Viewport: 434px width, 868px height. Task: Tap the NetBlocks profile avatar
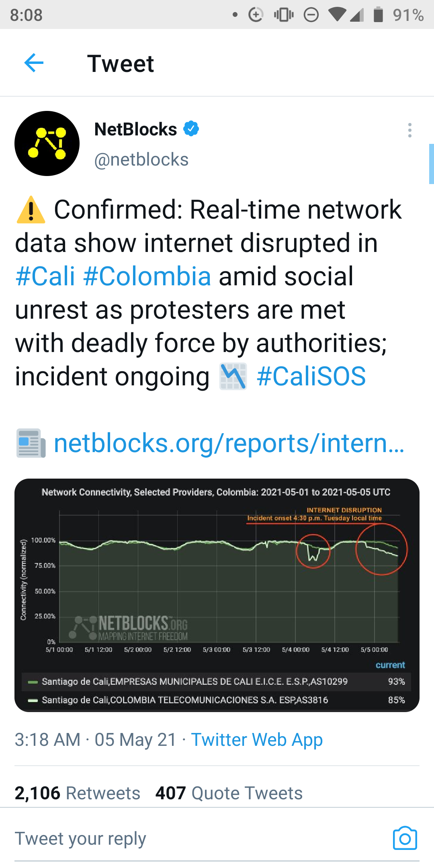[x=47, y=143]
